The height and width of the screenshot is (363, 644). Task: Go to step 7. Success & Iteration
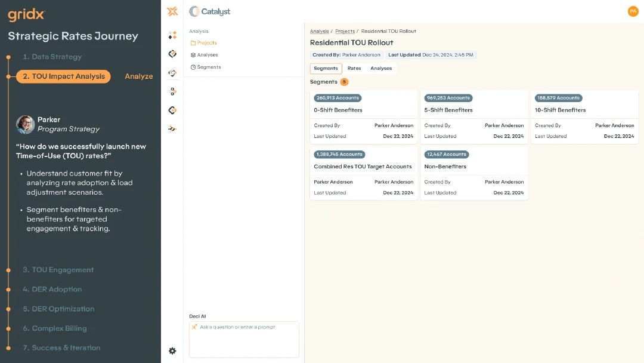61,348
